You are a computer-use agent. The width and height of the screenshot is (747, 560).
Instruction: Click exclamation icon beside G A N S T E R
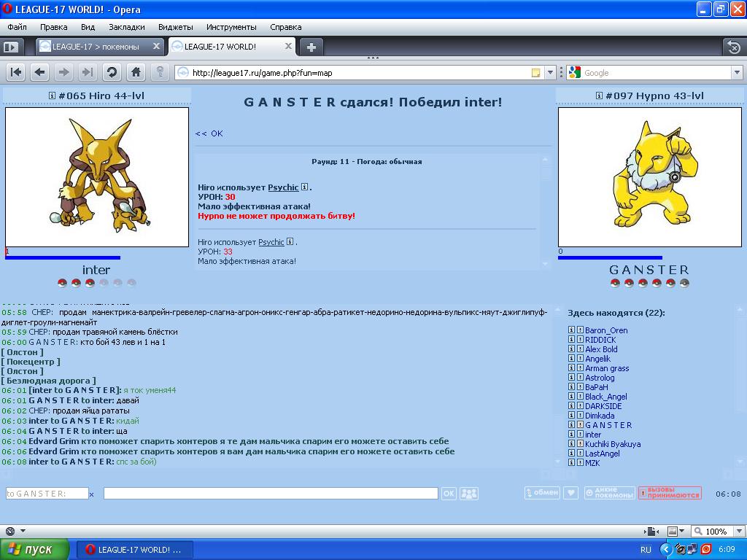coord(580,425)
